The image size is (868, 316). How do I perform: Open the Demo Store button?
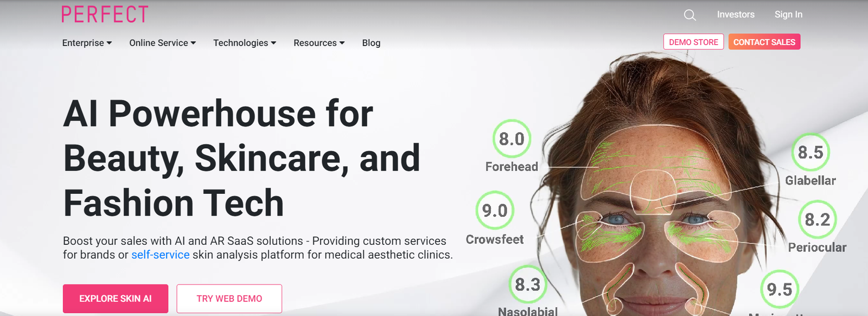pos(693,42)
